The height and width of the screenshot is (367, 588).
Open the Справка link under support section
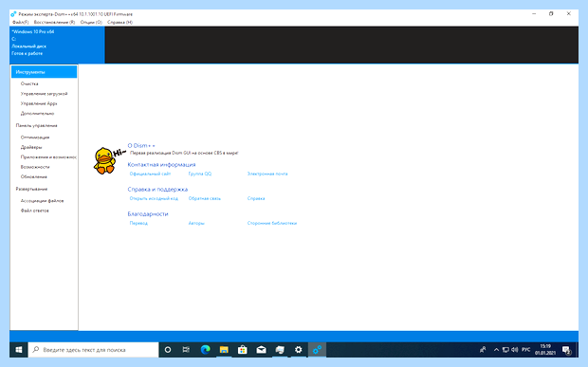(x=256, y=199)
